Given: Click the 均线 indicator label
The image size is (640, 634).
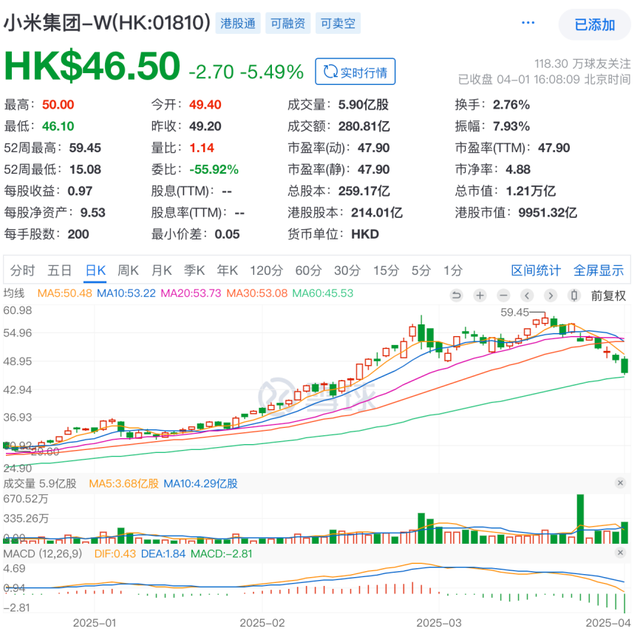Looking at the screenshot, I should click(14, 293).
